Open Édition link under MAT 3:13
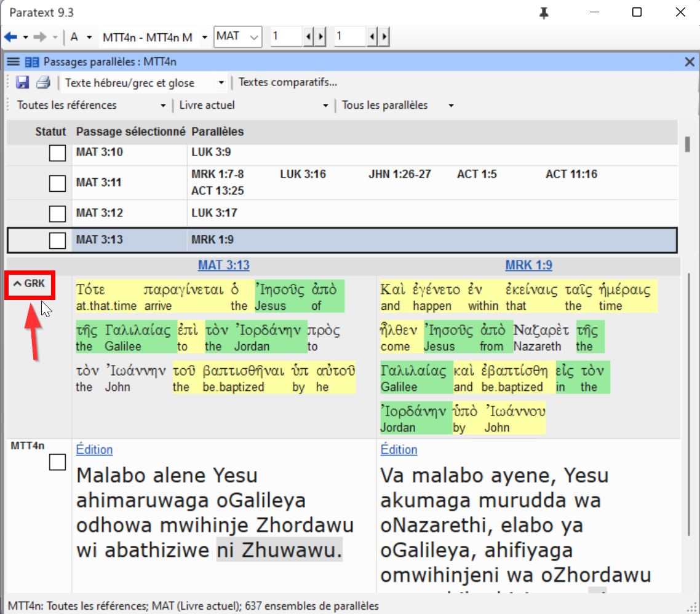The width and height of the screenshot is (700, 614). (94, 449)
